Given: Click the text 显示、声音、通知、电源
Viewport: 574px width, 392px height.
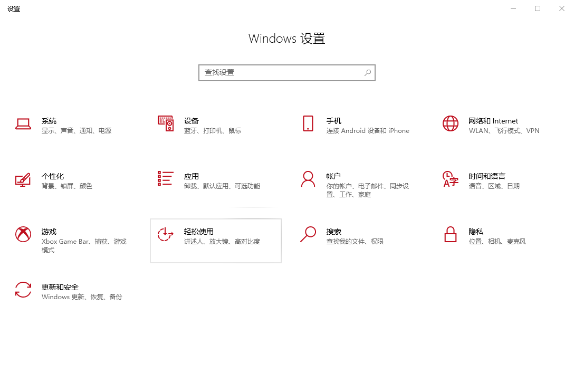Looking at the screenshot, I should 76,131.
